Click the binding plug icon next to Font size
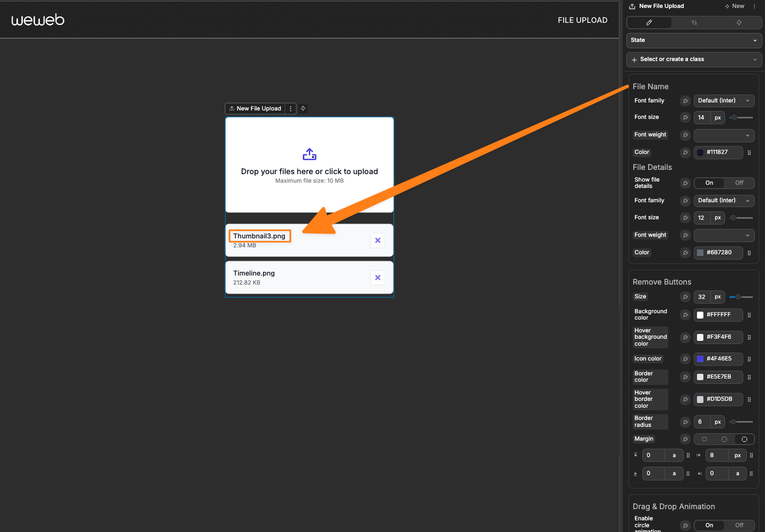Viewport: 765px width, 532px height. tap(685, 117)
